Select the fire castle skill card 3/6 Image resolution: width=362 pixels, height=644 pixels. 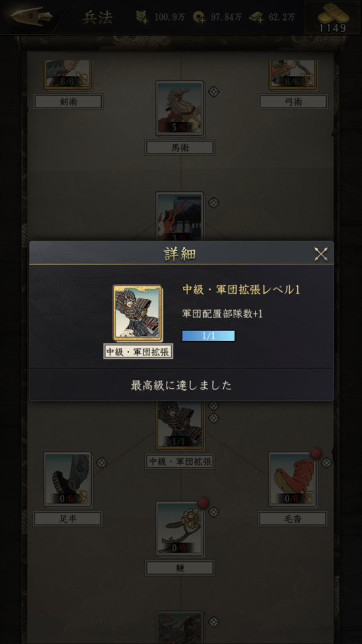pyautogui.click(x=180, y=217)
